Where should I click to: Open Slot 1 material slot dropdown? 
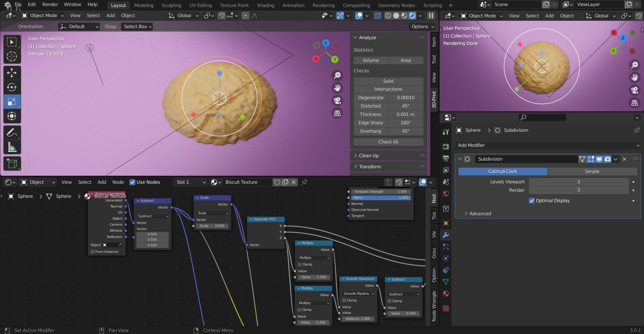(x=191, y=182)
